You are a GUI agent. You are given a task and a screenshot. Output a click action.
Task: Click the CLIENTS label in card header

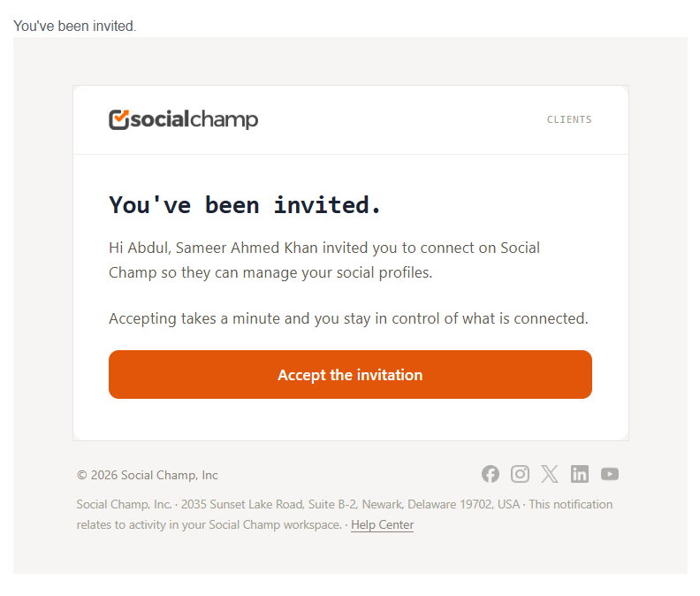[569, 119]
